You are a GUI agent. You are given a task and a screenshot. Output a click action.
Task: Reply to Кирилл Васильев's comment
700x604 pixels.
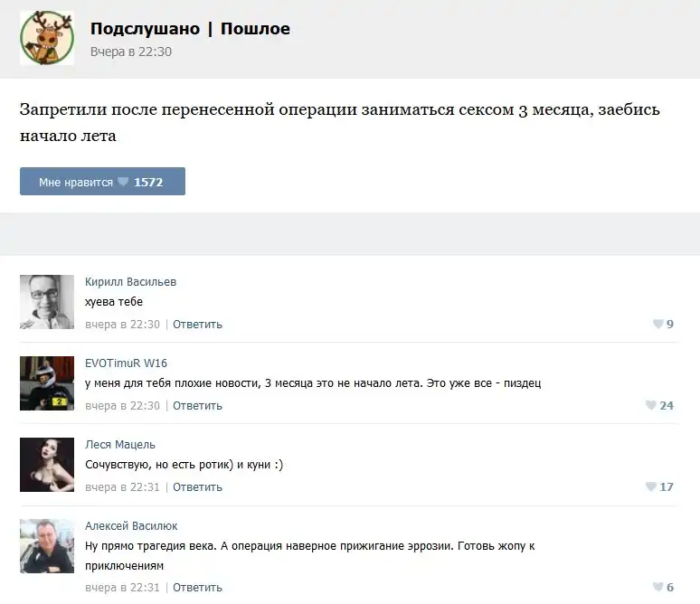point(197,325)
